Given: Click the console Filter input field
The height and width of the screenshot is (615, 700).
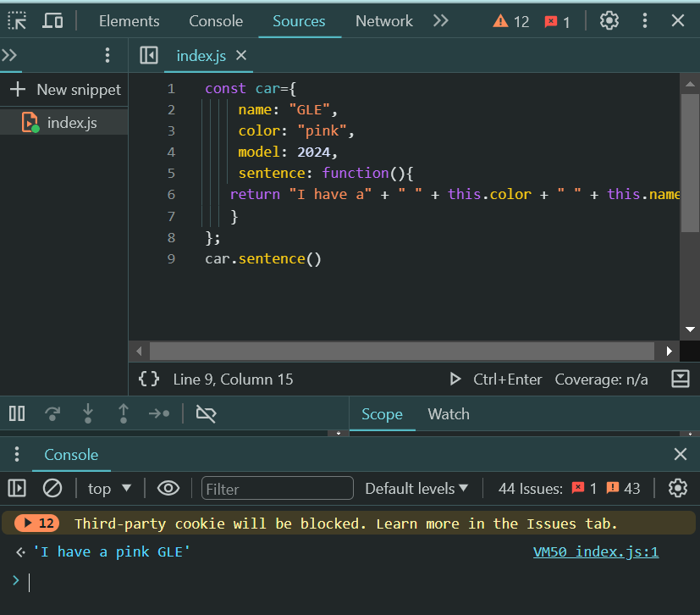Looking at the screenshot, I should pos(278,488).
